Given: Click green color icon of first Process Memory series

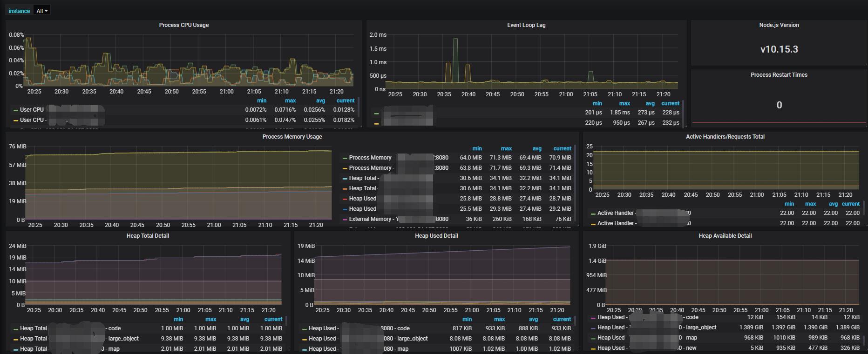Looking at the screenshot, I should pyautogui.click(x=345, y=158).
